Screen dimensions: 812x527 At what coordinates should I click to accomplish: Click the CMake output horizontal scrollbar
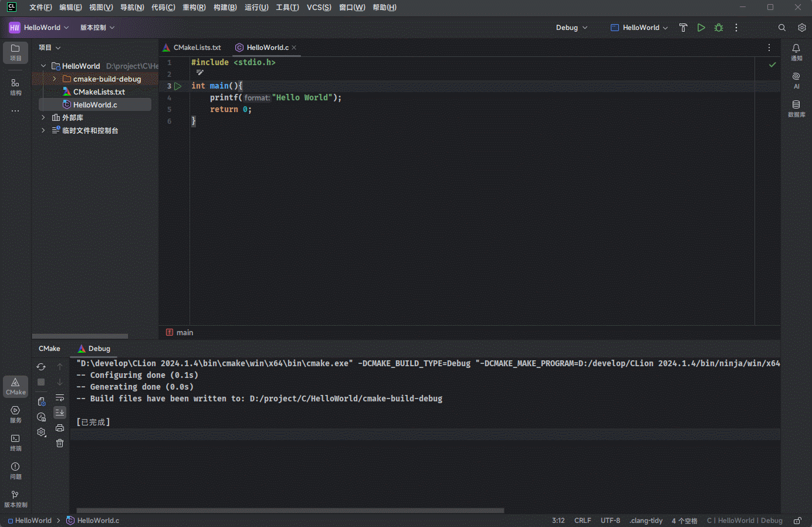[290, 511]
